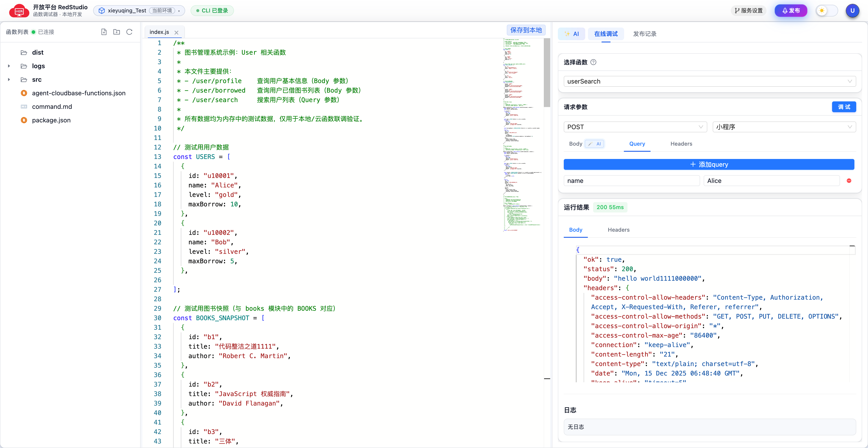
Task: Close the index.js editor tab
Action: tap(176, 33)
